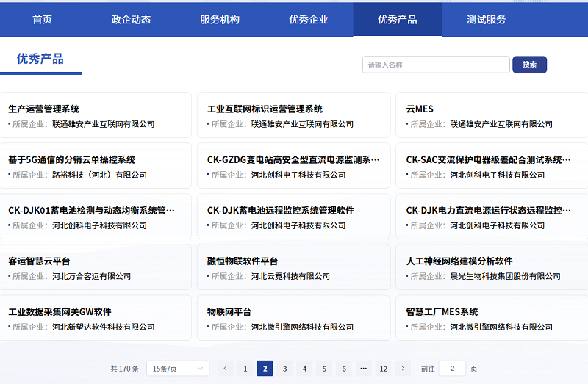Viewport: 588px width, 384px height.
Task: Click the pagination ellipsis button
Action: click(x=363, y=369)
